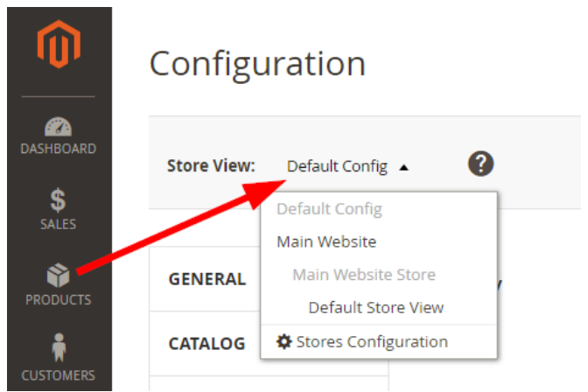Click the Configuration page heading
The image size is (588, 392).
[x=257, y=64]
